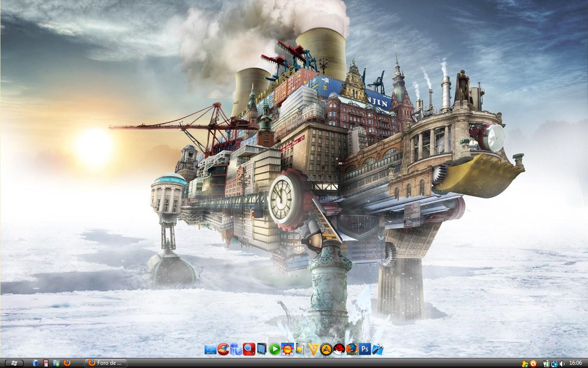Switch to the 'Foro de ...' Firefox window
588x368 pixels.
pos(106,363)
